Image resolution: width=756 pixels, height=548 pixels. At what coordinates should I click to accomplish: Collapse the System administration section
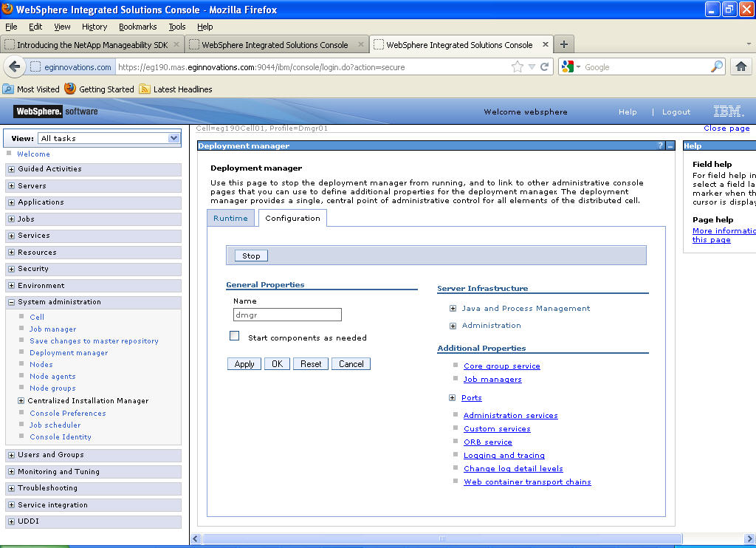[x=12, y=303]
